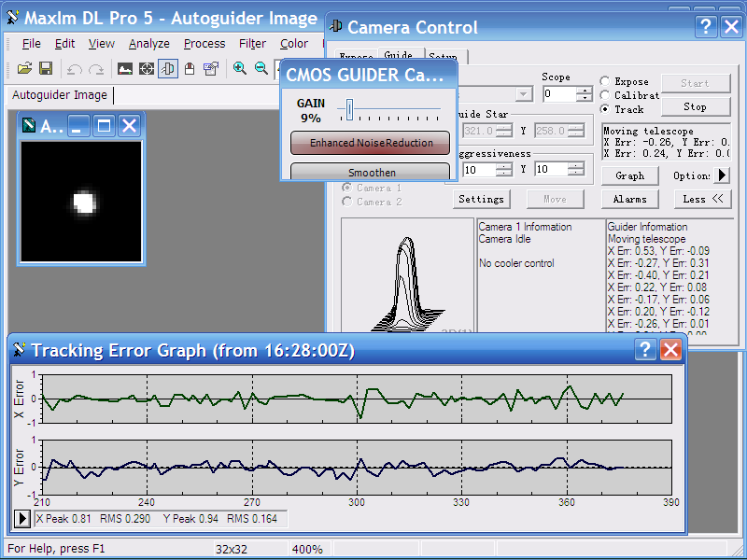
Task: Click the Aggressiveness X spinner arrows
Action: tap(504, 169)
